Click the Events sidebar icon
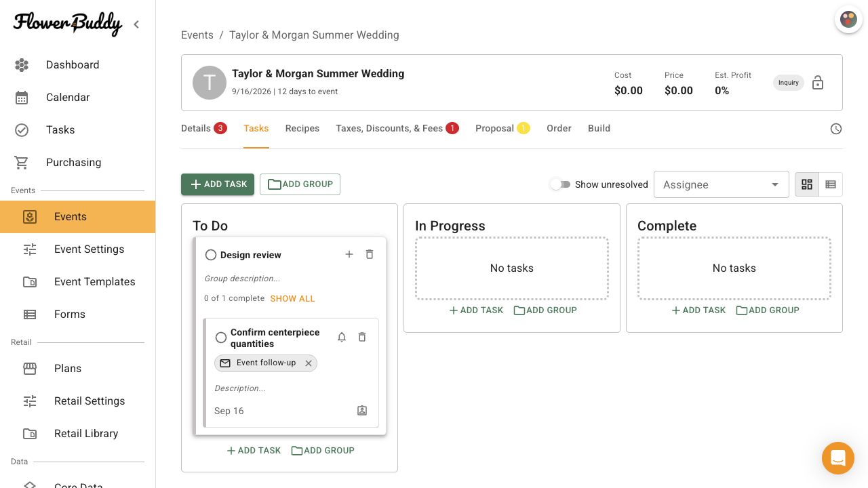Screen dimensions: 868x488 coord(30,217)
